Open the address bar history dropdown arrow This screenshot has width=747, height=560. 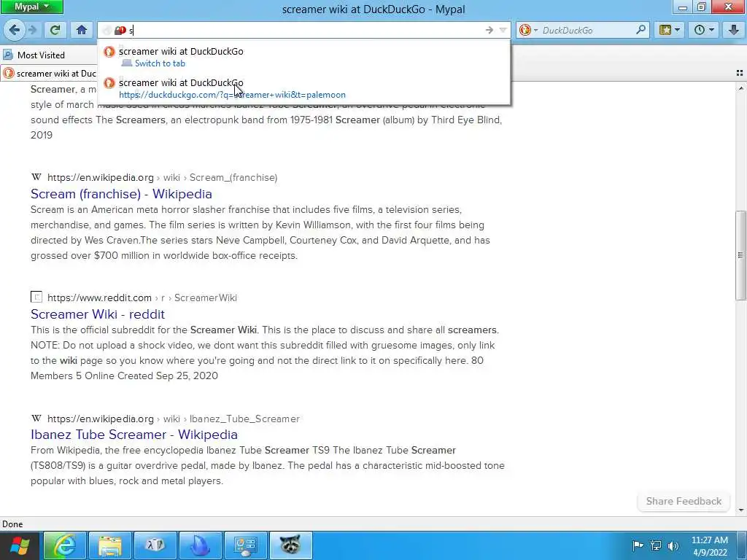(503, 31)
